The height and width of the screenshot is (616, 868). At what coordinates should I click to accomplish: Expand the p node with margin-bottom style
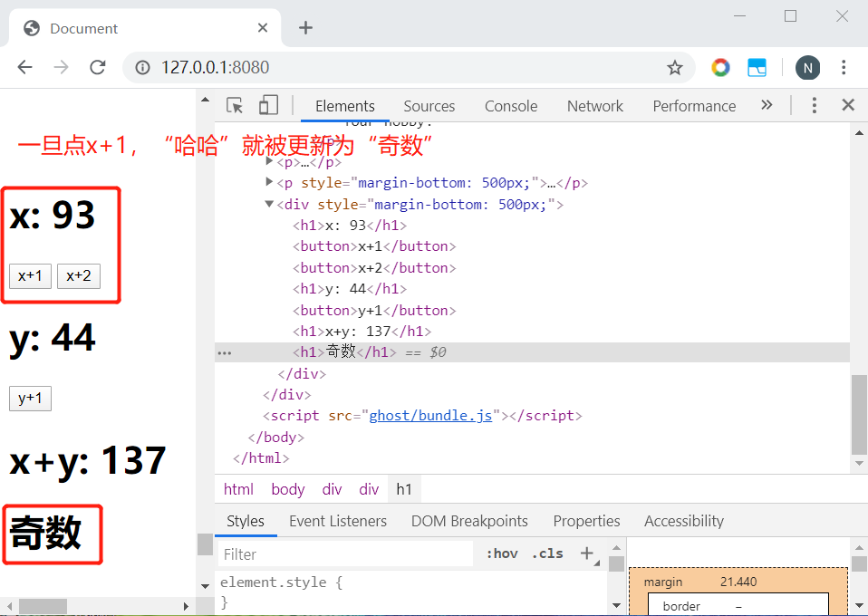(270, 183)
